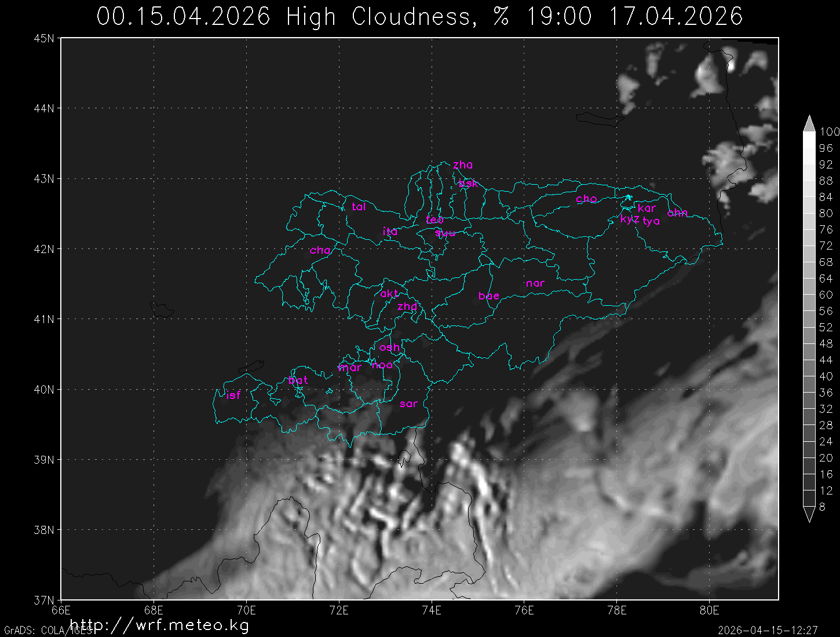
Task: Click the 'tal' station label
Action: tap(359, 207)
